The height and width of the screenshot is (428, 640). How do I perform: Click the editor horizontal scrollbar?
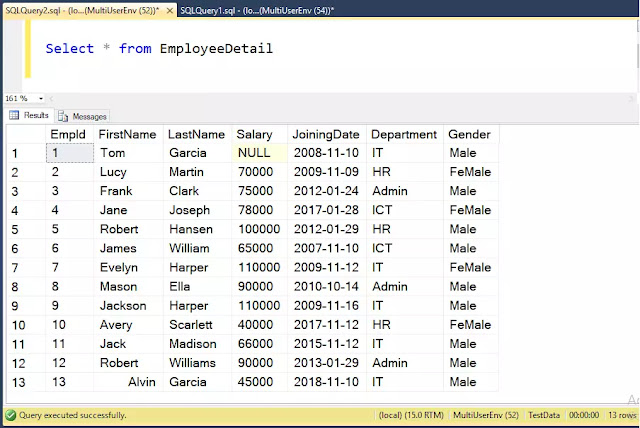coord(340,98)
